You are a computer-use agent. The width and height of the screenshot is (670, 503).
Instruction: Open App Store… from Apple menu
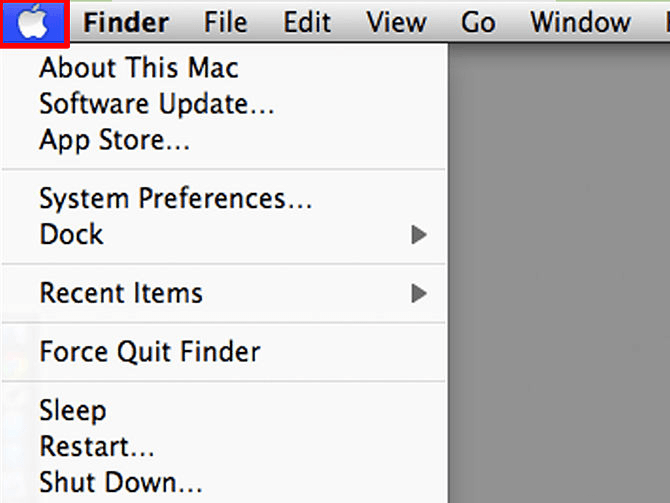[x=115, y=140]
